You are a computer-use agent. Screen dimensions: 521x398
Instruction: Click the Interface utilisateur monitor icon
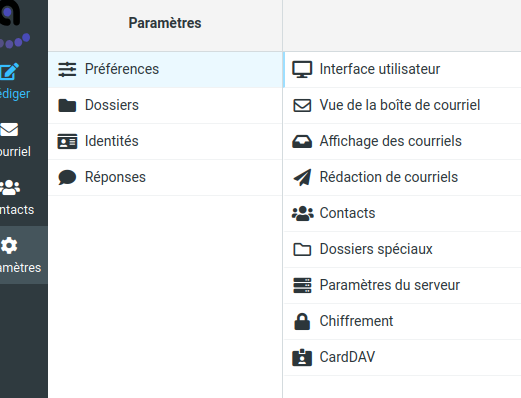[x=302, y=69]
